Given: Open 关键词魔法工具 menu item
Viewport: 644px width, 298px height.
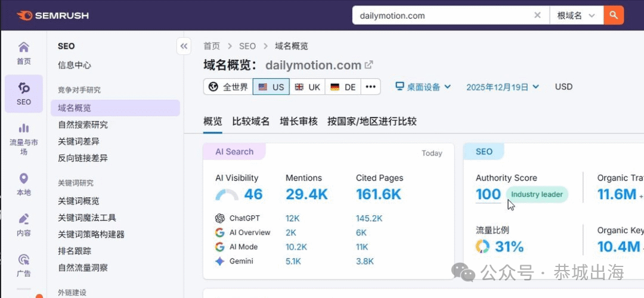Looking at the screenshot, I should click(x=87, y=218).
